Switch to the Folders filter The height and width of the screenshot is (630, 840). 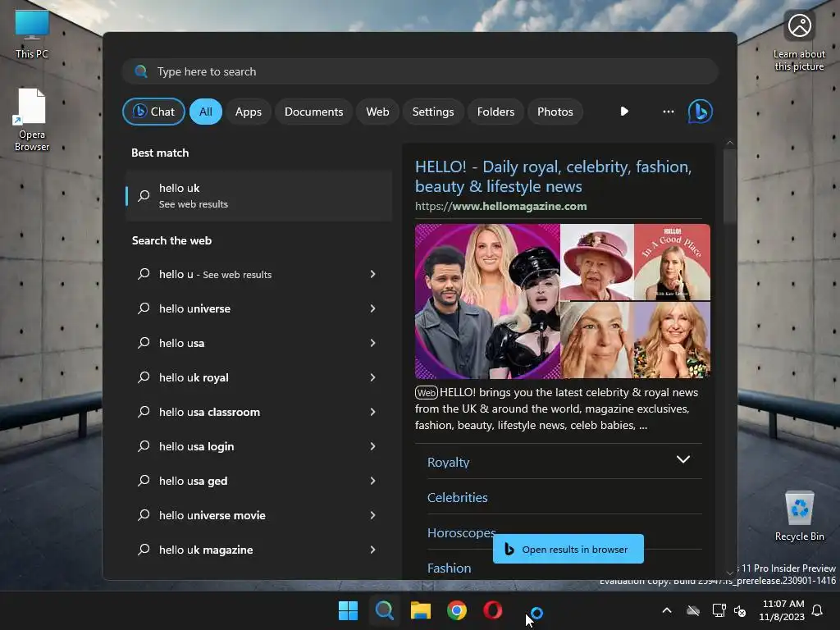tap(495, 112)
